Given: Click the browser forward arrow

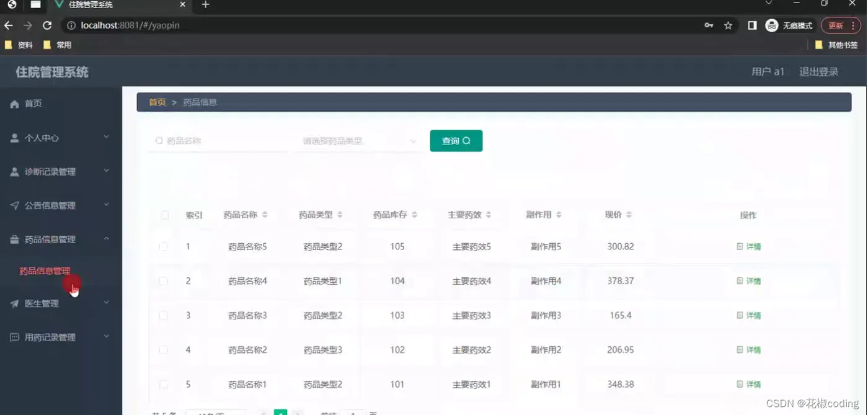Looking at the screenshot, I should [28, 25].
